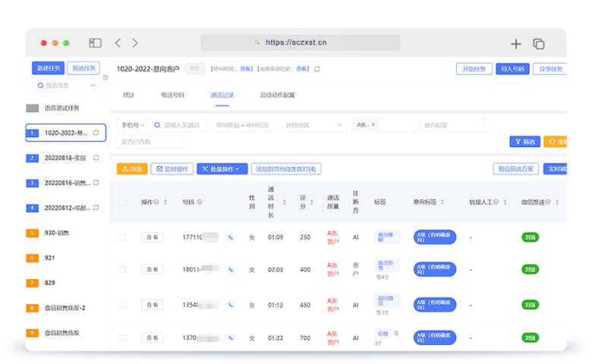Tick the checkbox for row scoring 400

pyautogui.click(x=122, y=268)
